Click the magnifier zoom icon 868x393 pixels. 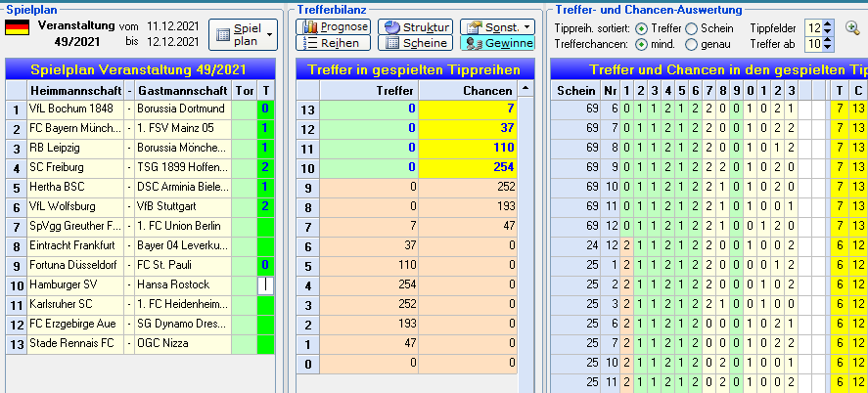click(852, 27)
